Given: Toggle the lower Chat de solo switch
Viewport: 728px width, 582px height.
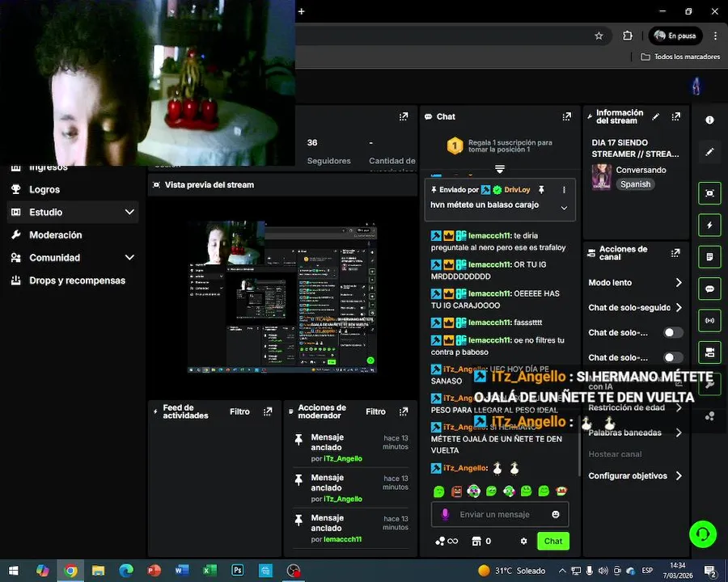Looking at the screenshot, I should coord(673,357).
